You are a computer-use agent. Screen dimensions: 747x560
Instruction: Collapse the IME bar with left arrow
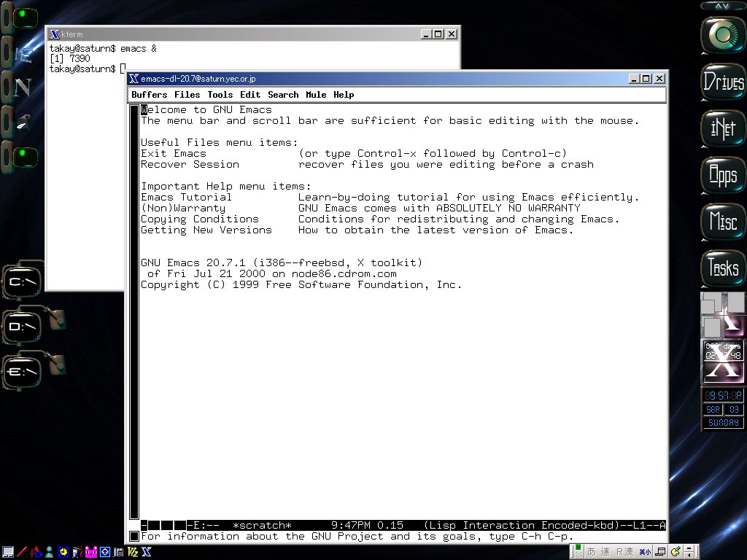[689, 555]
